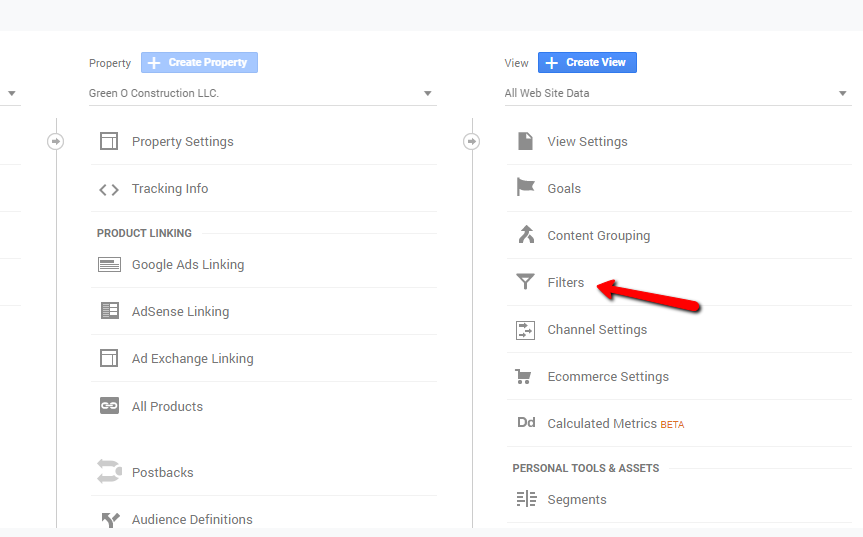The image size is (863, 537).
Task: Click the Calculated Metrics Dd icon
Action: coord(526,423)
